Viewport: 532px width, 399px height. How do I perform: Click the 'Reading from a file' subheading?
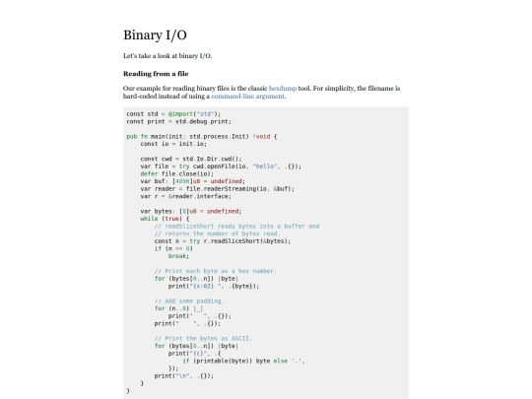click(156, 74)
